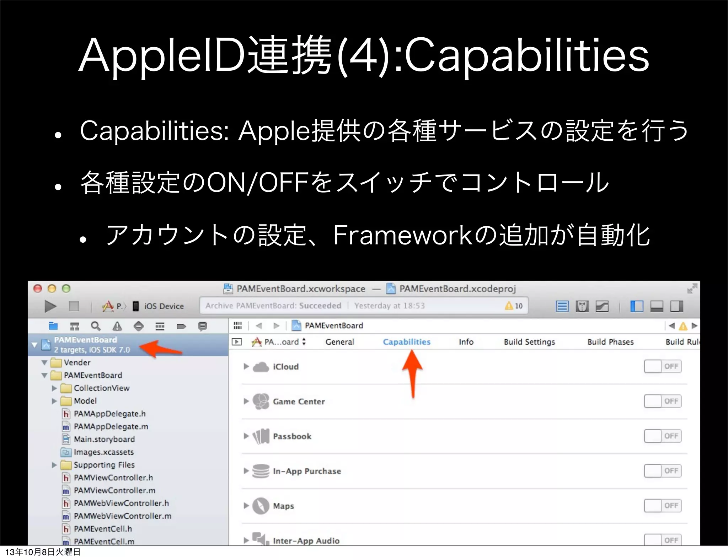This screenshot has height=560, width=728.
Task: Show the Version editor
Action: tap(602, 306)
